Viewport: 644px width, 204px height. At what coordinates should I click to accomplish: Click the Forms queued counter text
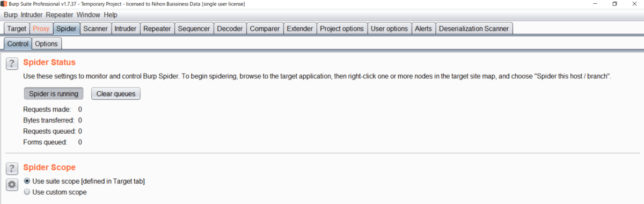[x=53, y=142]
